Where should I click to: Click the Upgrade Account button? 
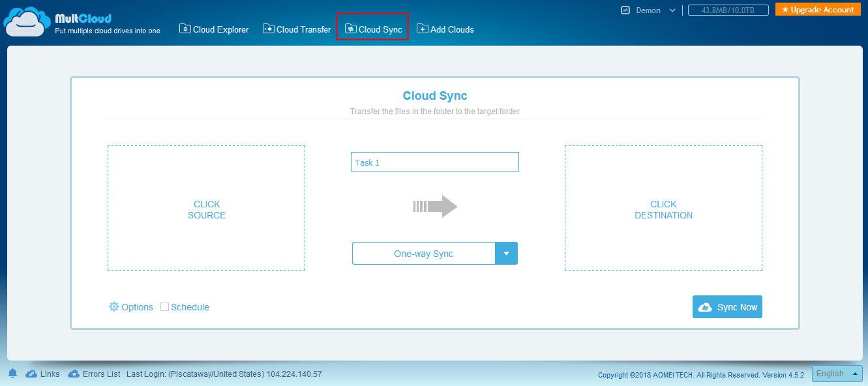point(818,10)
